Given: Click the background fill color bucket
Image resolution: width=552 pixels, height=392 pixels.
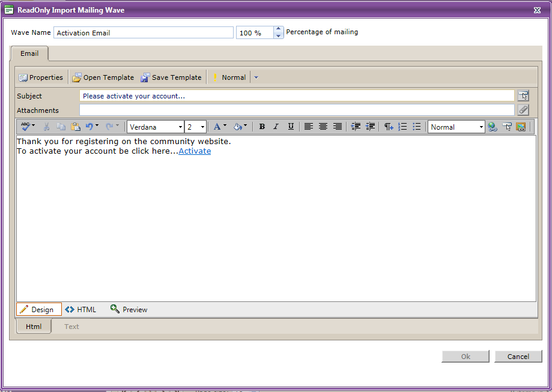Looking at the screenshot, I should coord(238,127).
